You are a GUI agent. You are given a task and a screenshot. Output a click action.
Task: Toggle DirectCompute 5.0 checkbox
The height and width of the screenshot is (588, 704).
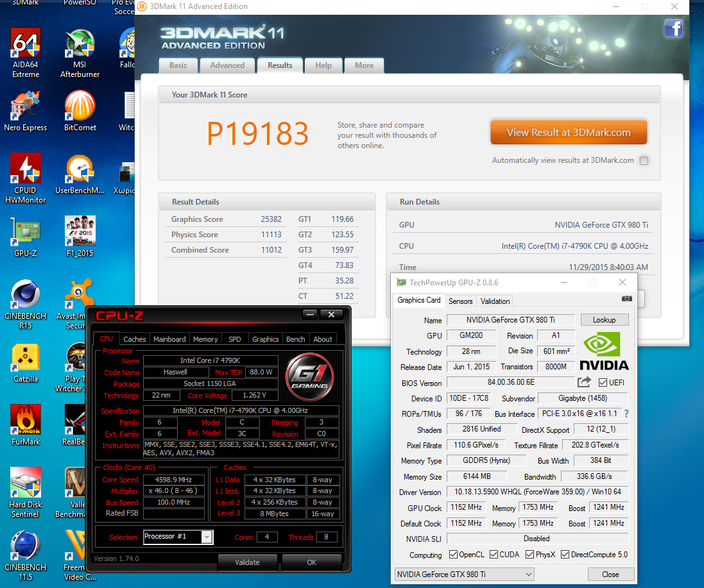pos(565,555)
